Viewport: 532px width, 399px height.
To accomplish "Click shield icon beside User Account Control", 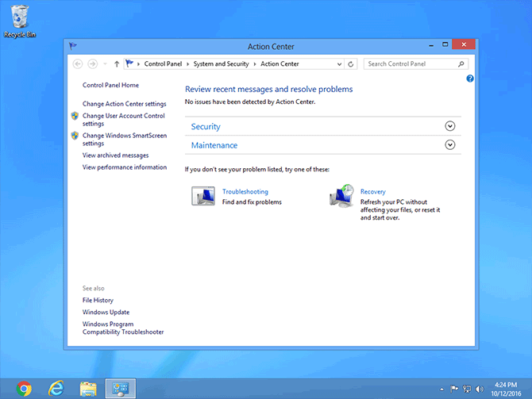I will 75,116.
